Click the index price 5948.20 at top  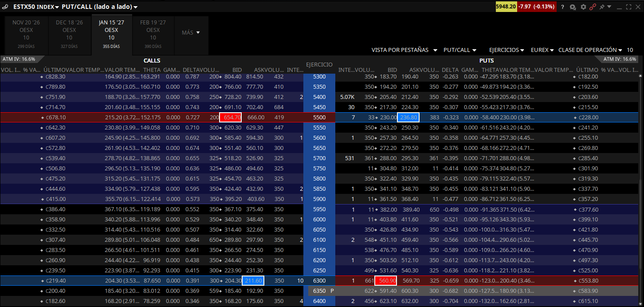pos(506,7)
